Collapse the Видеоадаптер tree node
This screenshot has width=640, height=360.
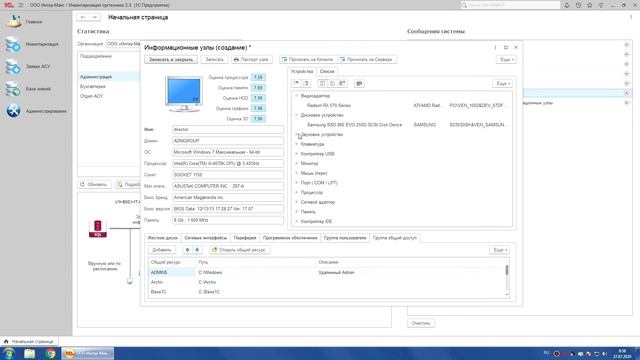click(297, 96)
